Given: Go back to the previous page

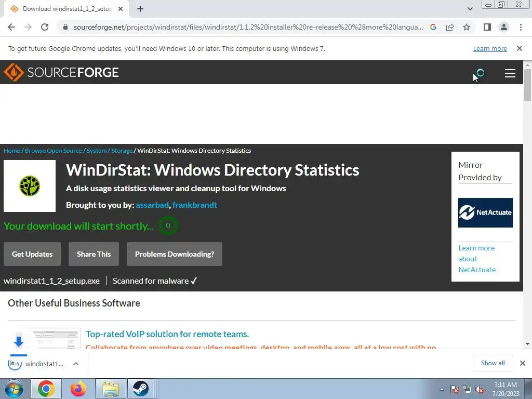Looking at the screenshot, I should pyautogui.click(x=11, y=27).
